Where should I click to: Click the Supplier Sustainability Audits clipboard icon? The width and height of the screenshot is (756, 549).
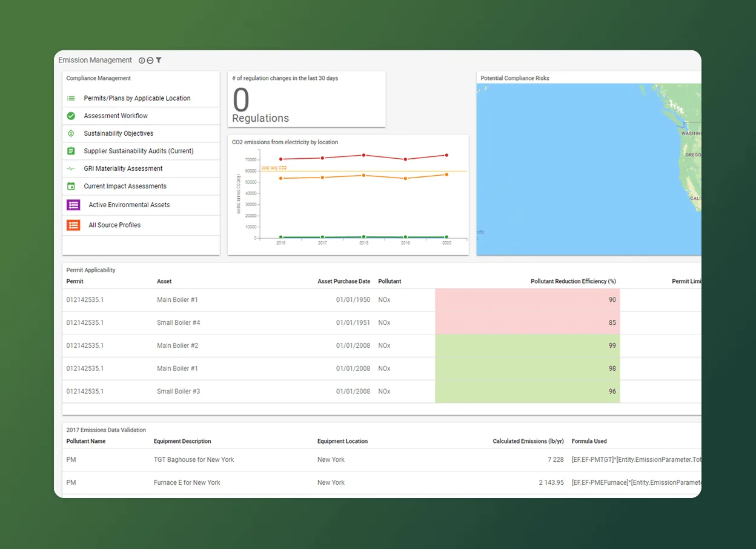pos(72,151)
